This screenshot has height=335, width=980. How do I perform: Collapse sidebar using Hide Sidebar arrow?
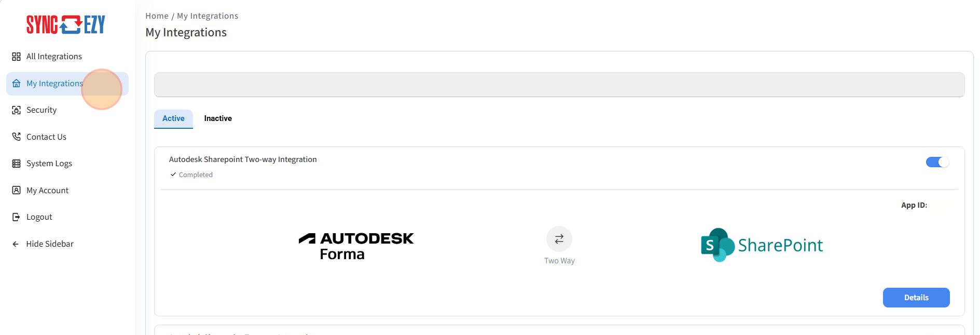(16, 244)
